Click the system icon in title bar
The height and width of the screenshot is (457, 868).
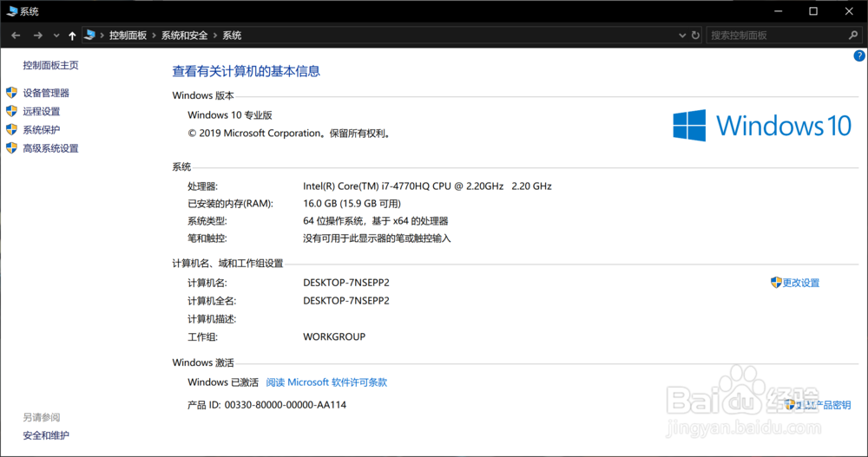point(11,11)
